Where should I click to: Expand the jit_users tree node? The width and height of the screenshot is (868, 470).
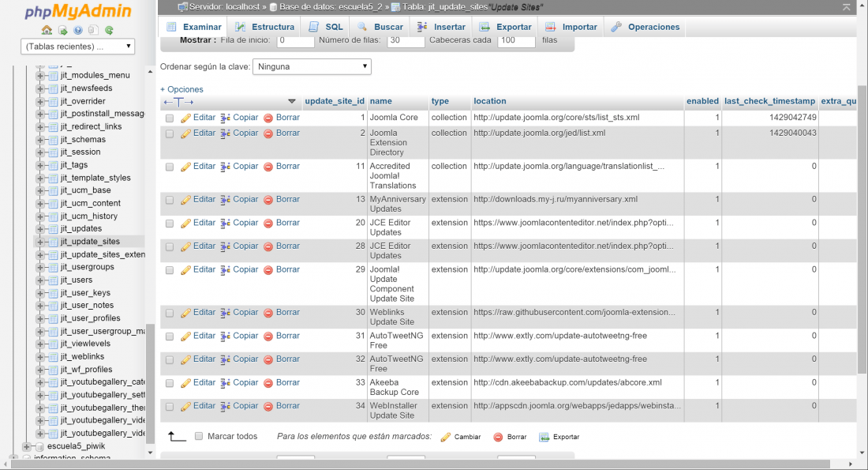[x=40, y=280]
